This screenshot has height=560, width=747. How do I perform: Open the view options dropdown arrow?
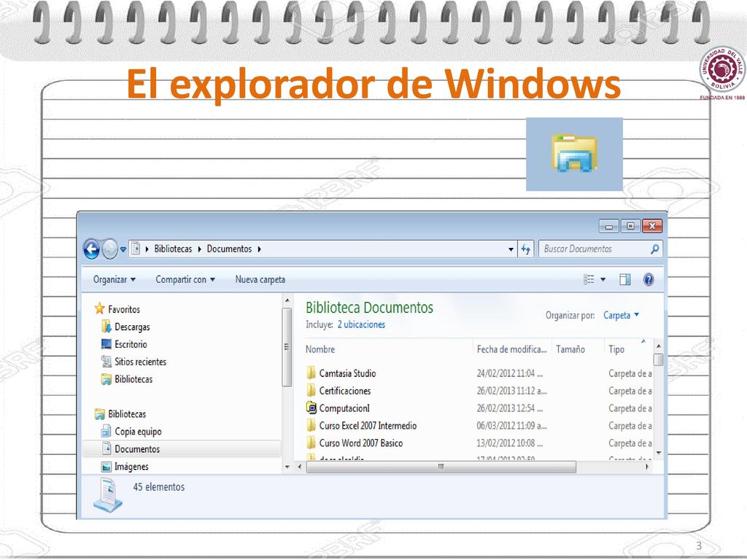click(x=603, y=279)
